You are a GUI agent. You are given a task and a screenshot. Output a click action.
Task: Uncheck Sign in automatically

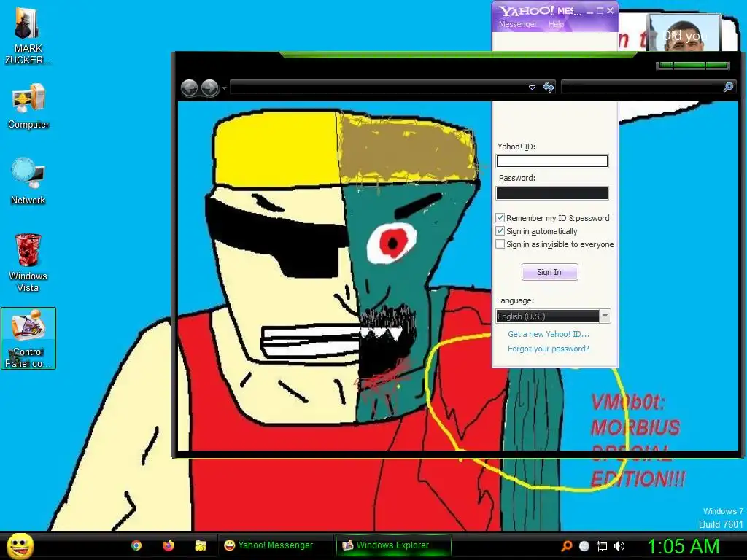(x=500, y=231)
